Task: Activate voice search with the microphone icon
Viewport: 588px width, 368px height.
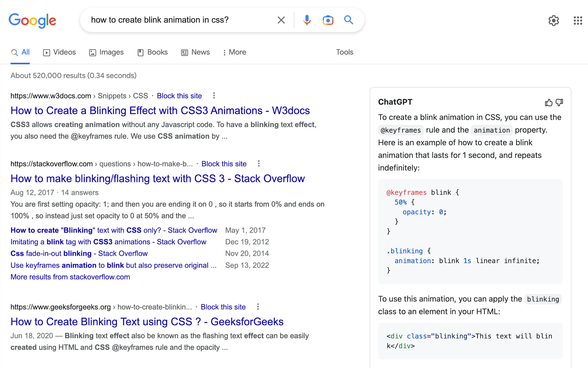Action: 307,20
